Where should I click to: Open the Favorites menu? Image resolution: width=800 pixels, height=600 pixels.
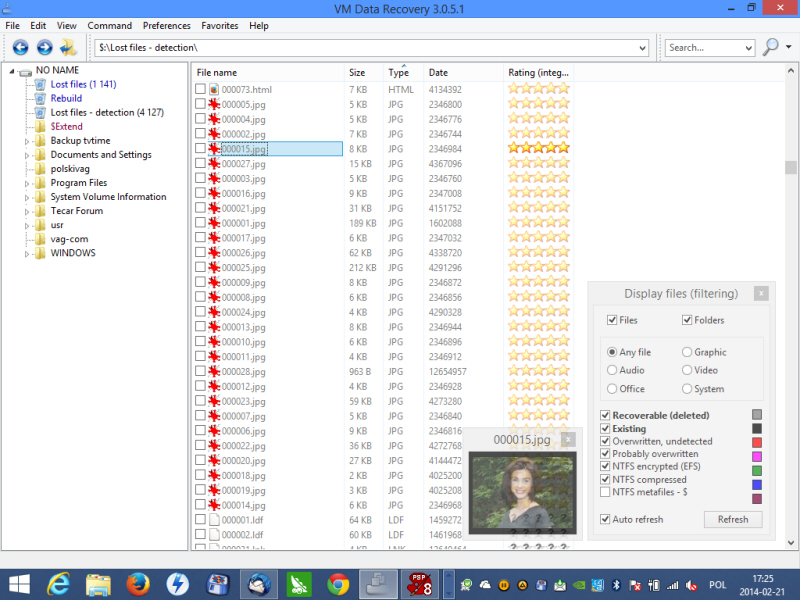[x=219, y=26]
